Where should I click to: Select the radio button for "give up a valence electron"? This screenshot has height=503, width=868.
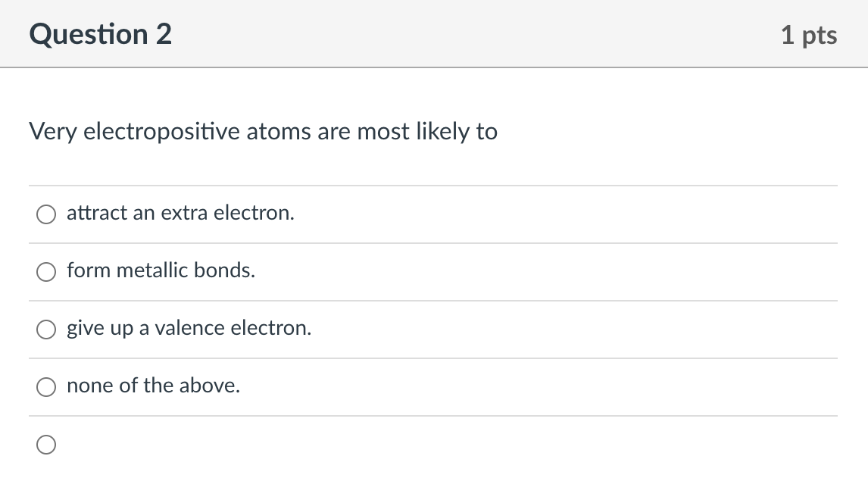45,330
